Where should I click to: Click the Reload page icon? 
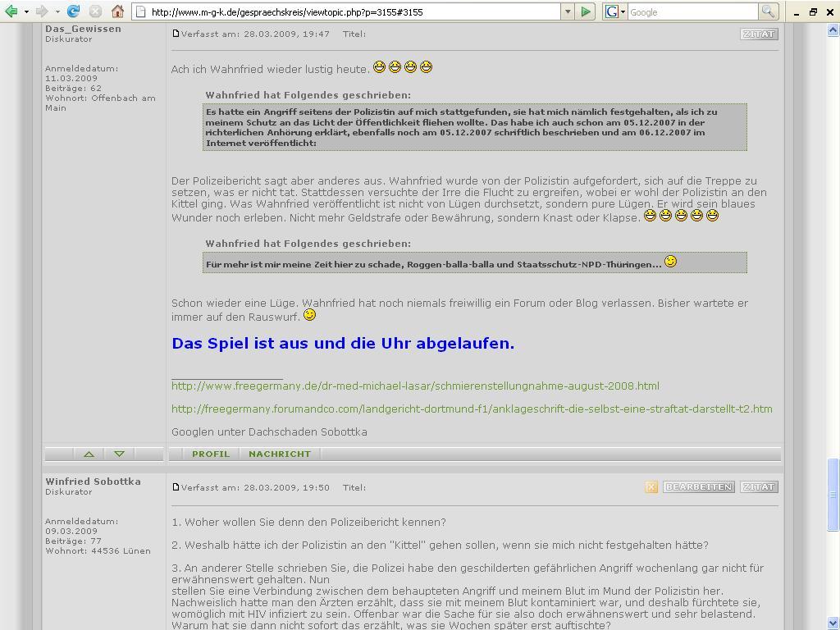click(73, 11)
